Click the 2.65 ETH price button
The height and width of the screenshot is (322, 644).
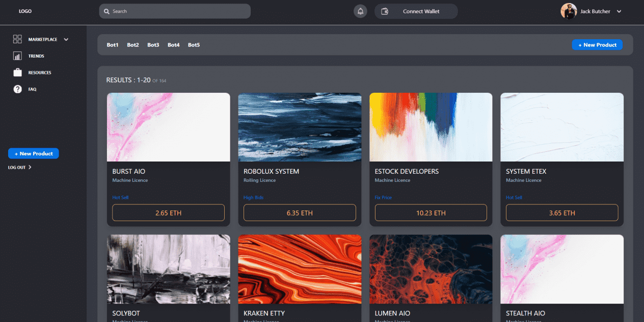(169, 213)
